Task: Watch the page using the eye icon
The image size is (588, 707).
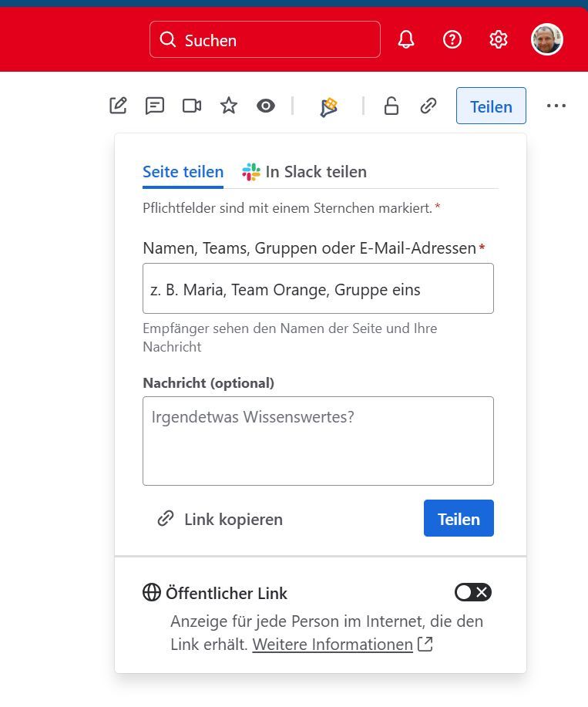Action: point(265,106)
